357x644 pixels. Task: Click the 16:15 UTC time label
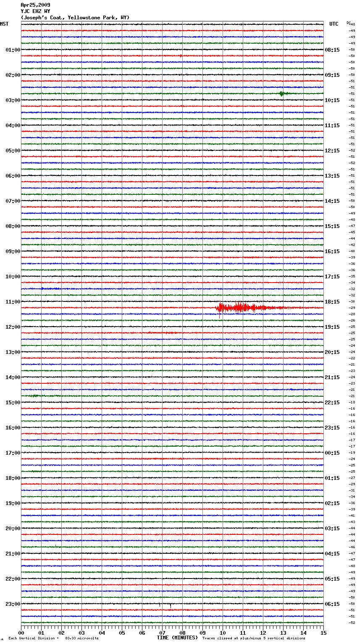(x=332, y=251)
